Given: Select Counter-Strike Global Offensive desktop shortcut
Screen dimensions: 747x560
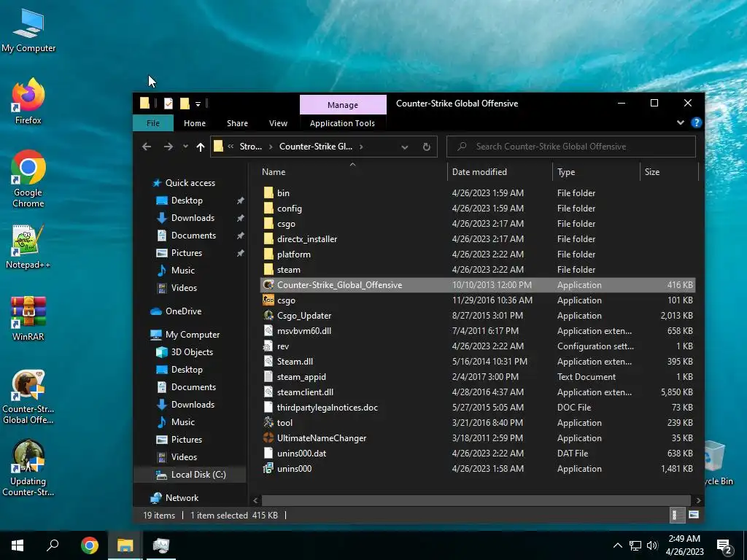Looking at the screenshot, I should (x=28, y=397).
